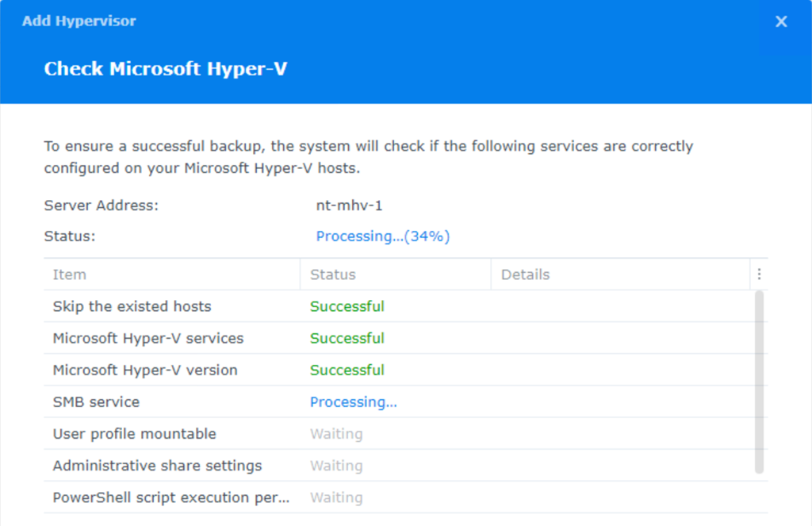Click the Status column header
The width and height of the screenshot is (812, 526).
click(x=333, y=275)
